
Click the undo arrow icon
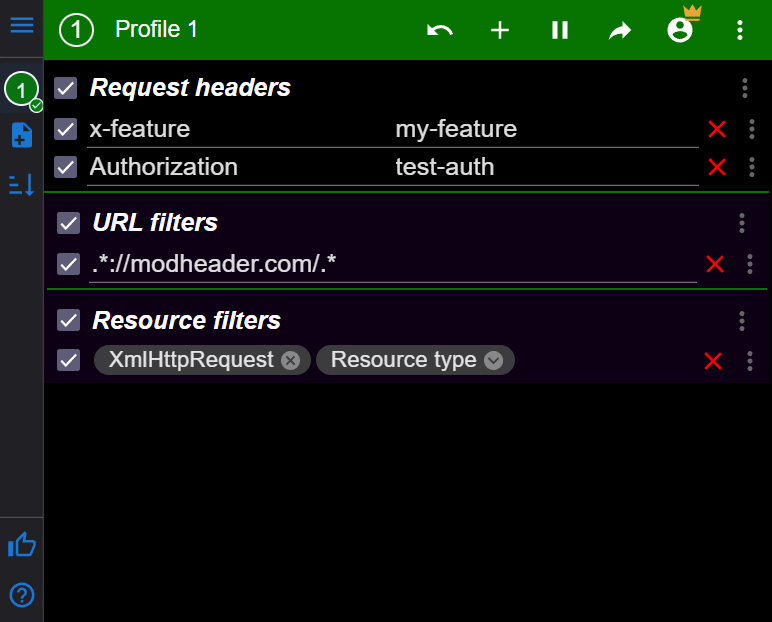coord(440,30)
